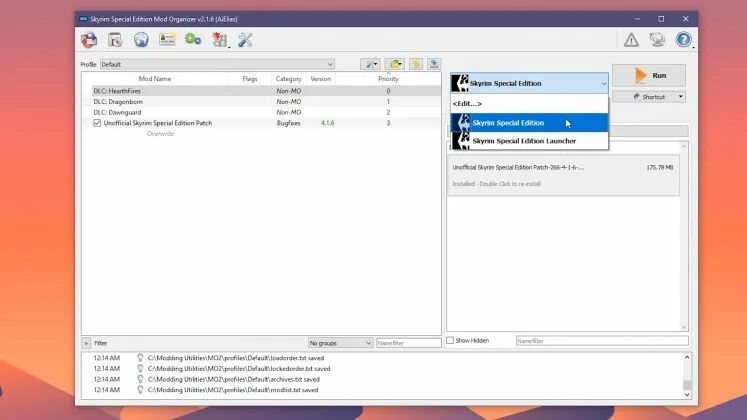Sort by Category column header

pos(288,79)
